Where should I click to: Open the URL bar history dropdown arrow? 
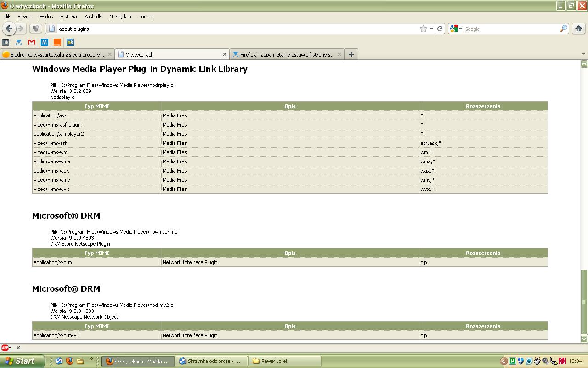coord(431,29)
